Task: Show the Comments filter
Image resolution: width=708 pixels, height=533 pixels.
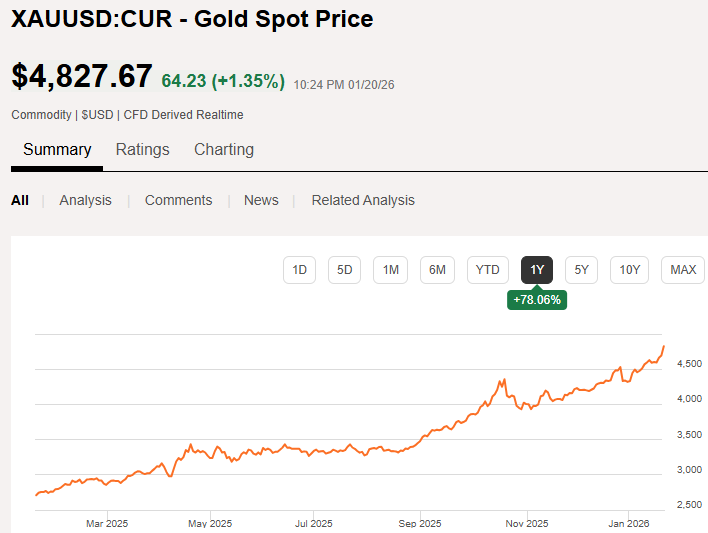Action: click(178, 200)
